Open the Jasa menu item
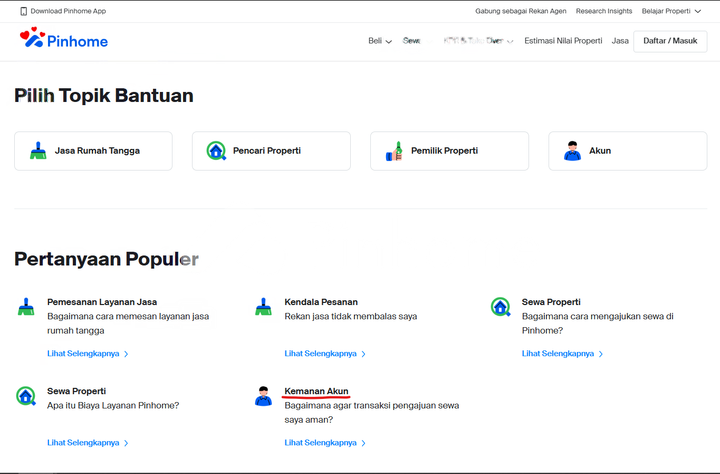The width and height of the screenshot is (720, 474). click(620, 41)
